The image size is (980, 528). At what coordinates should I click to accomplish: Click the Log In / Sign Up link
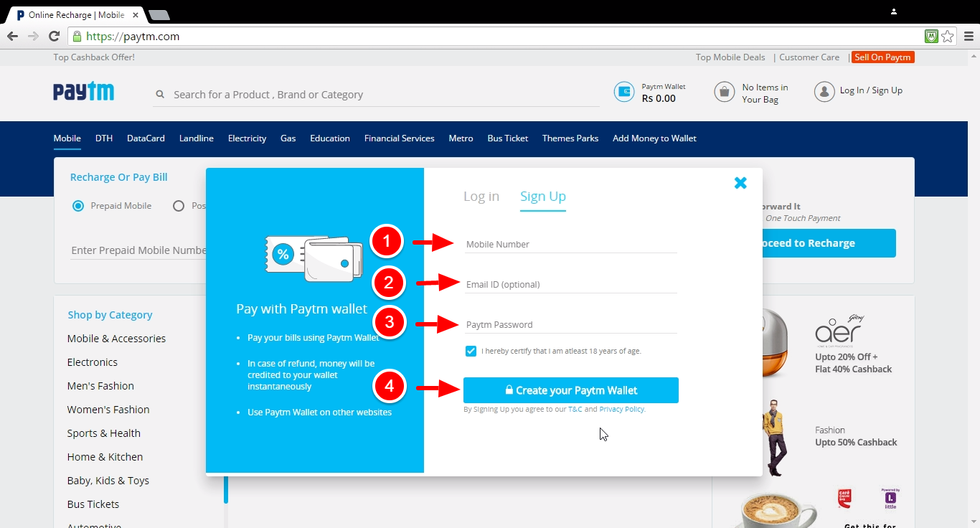tap(871, 90)
